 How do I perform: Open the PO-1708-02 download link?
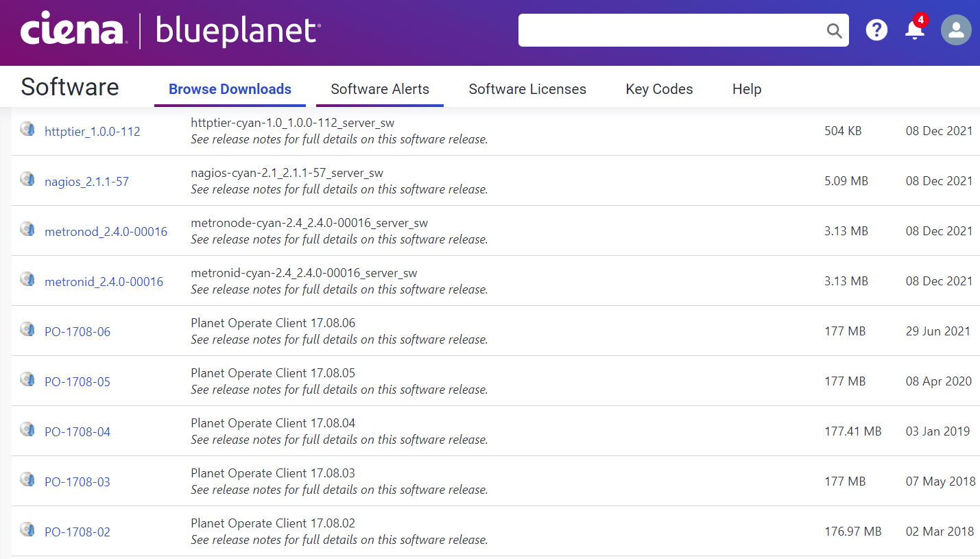coord(77,532)
